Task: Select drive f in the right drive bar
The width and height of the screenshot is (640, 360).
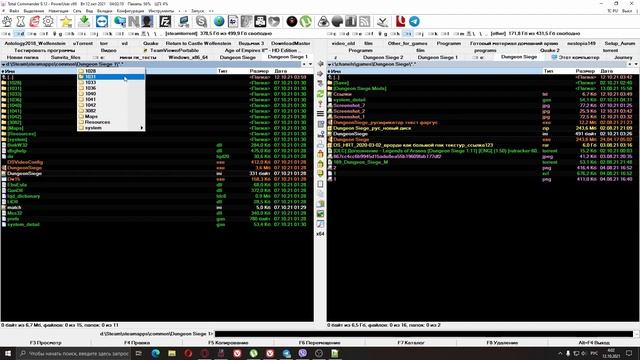Action: (x=369, y=33)
